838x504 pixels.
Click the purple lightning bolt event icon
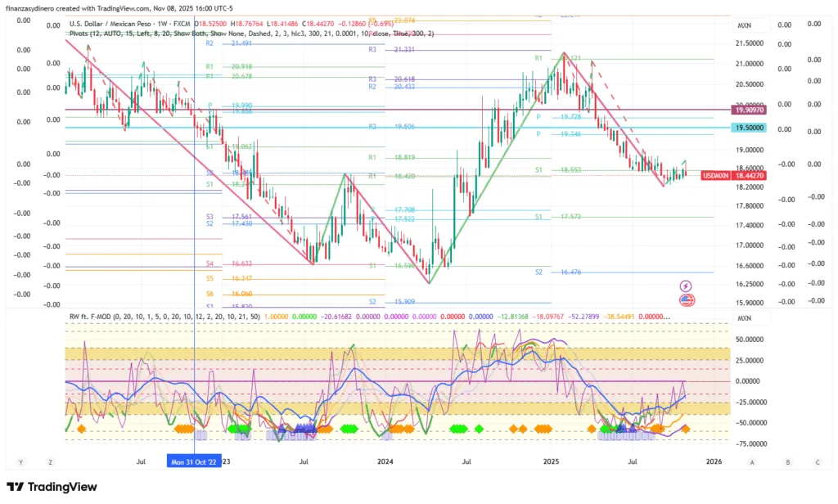tap(686, 286)
